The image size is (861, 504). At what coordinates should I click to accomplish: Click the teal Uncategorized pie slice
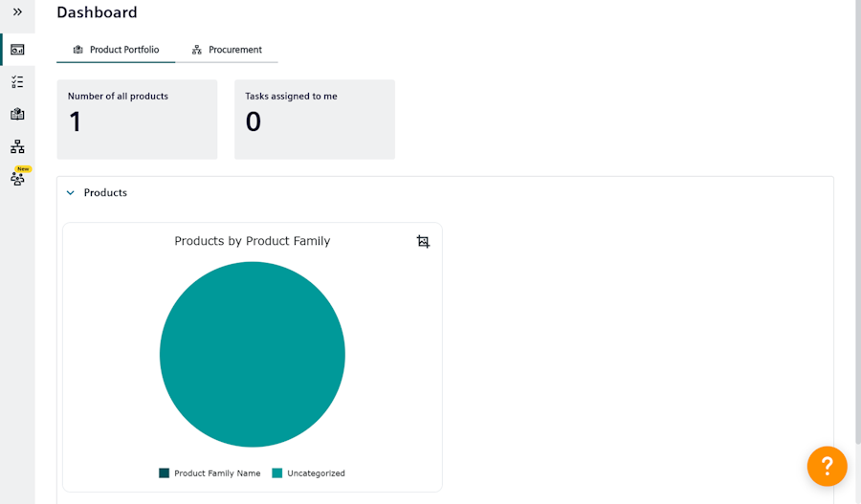[253, 354]
